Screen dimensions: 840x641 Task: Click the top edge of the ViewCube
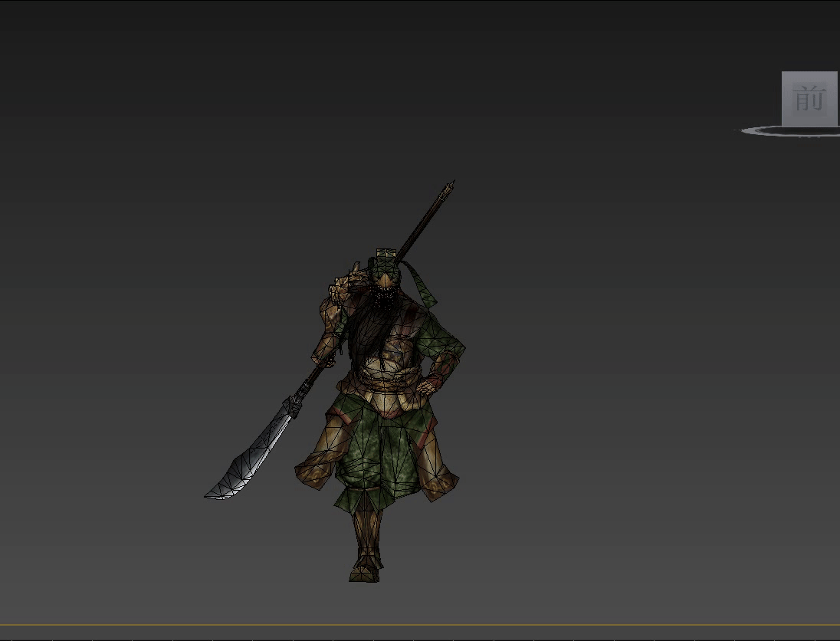point(809,74)
